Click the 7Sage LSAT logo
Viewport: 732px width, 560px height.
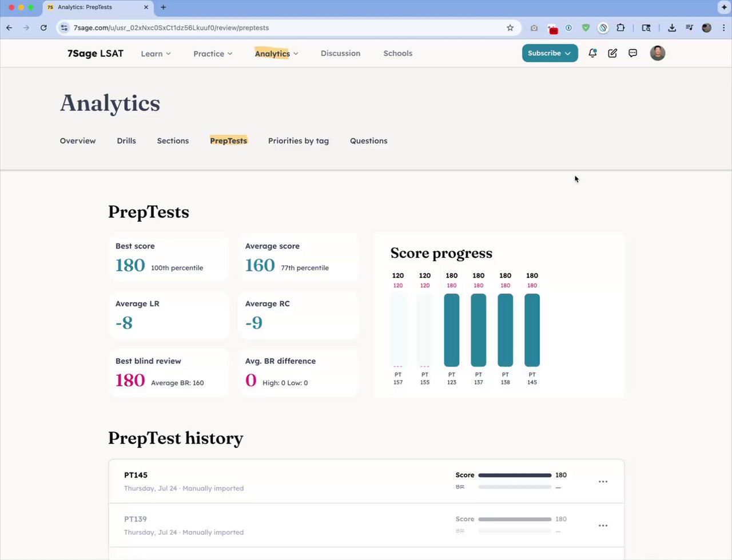pyautogui.click(x=96, y=53)
